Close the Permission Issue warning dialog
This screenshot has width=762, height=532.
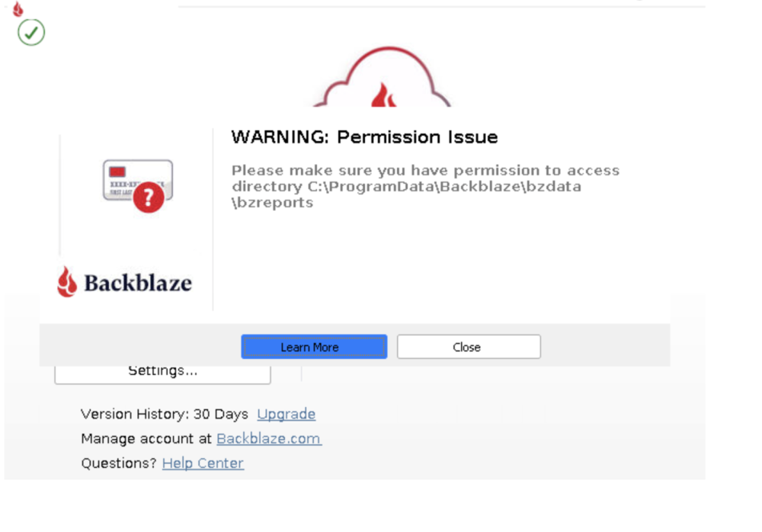point(469,347)
